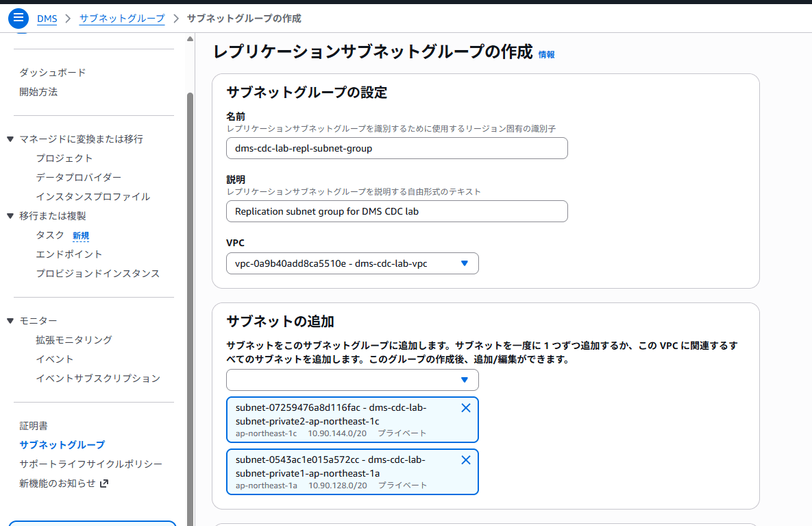Image resolution: width=812 pixels, height=526 pixels.
Task: Open プロビジョンドインスタンス in sidebar
Action: pyautogui.click(x=98, y=273)
